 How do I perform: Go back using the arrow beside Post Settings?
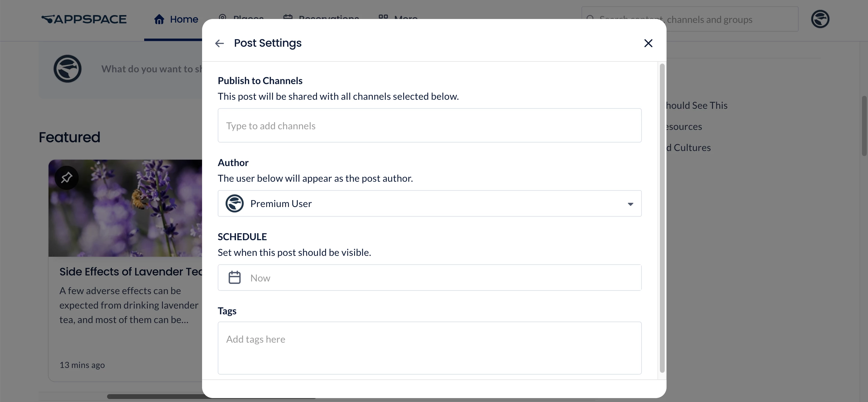[x=219, y=43]
